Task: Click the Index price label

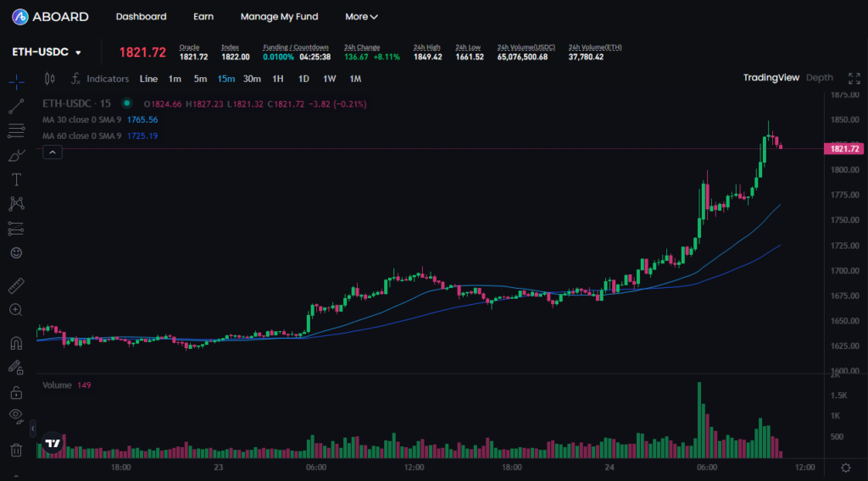Action: click(231, 47)
